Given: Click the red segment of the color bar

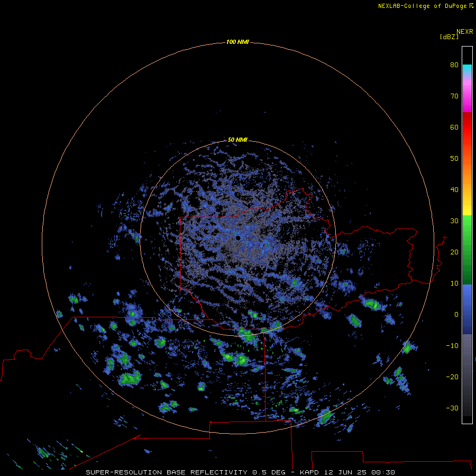Looking at the screenshot, I should point(467,127).
